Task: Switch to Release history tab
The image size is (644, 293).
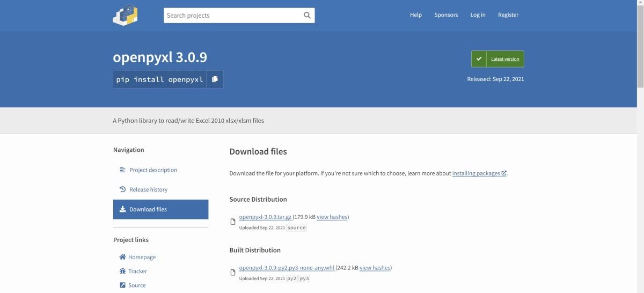Action: pos(148,189)
